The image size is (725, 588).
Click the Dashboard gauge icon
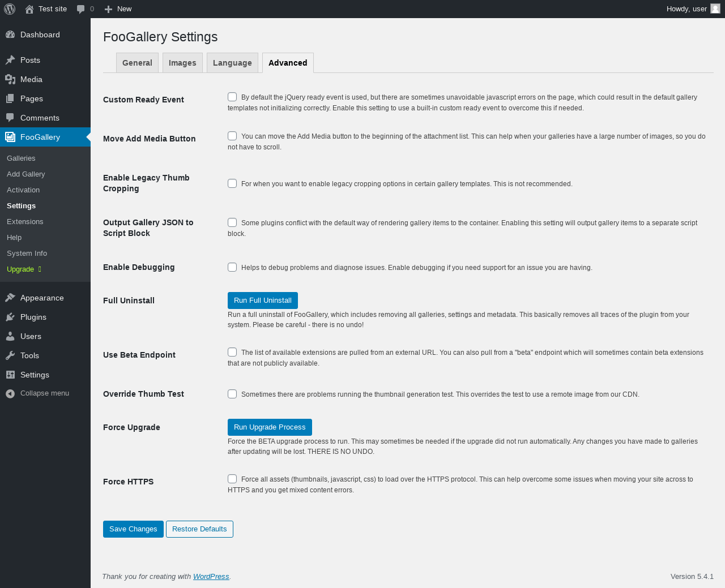10,35
